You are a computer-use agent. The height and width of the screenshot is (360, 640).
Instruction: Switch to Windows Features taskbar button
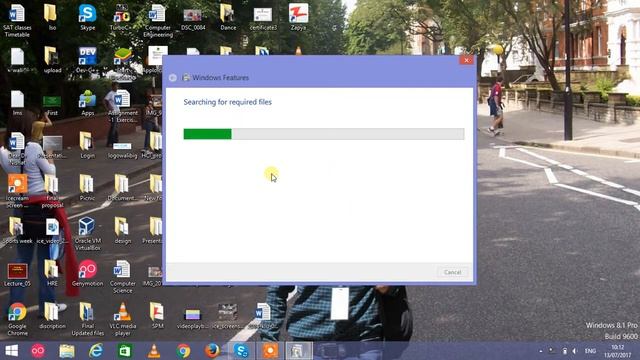[298, 351]
